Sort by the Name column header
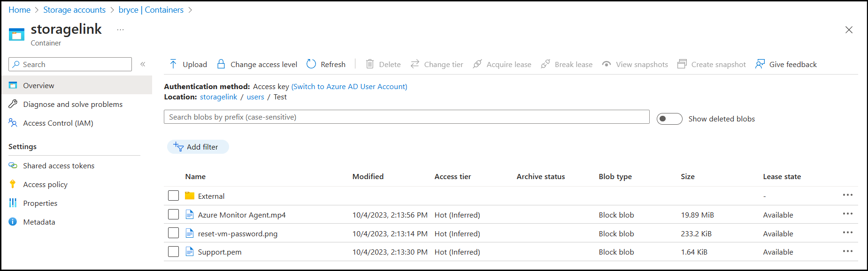Screen dimensions: 868x271 [x=195, y=176]
